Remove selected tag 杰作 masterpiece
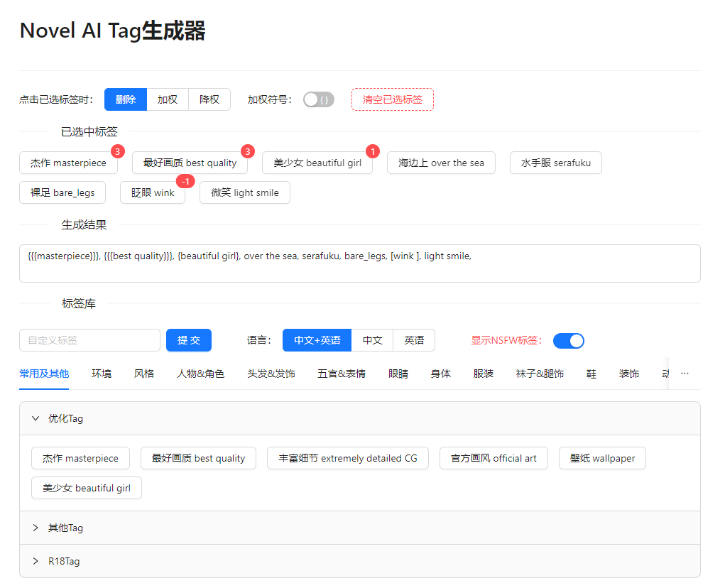Image resolution: width=720 pixels, height=588 pixels. (x=68, y=163)
